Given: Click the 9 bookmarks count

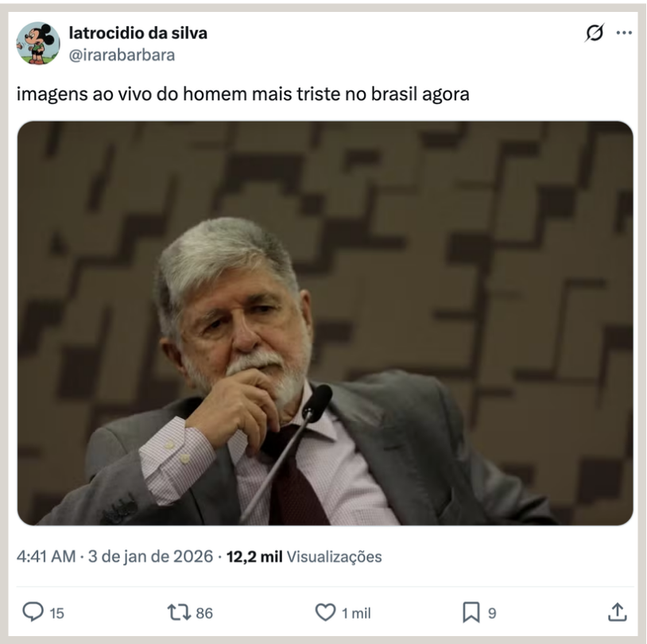Looking at the screenshot, I should click(492, 614).
